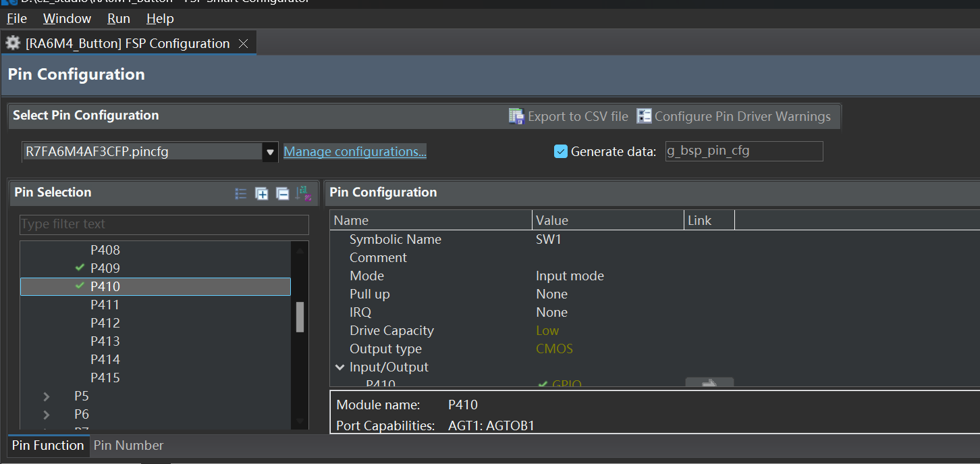The image size is (980, 464).
Task: Click the gear icon on the FSP Configuration tab
Action: [13, 43]
